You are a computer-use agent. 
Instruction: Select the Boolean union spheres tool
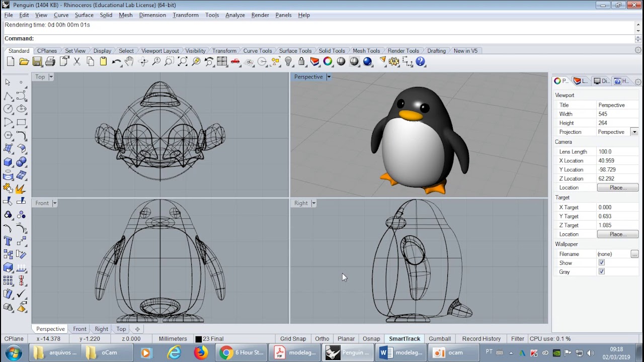click(x=21, y=162)
